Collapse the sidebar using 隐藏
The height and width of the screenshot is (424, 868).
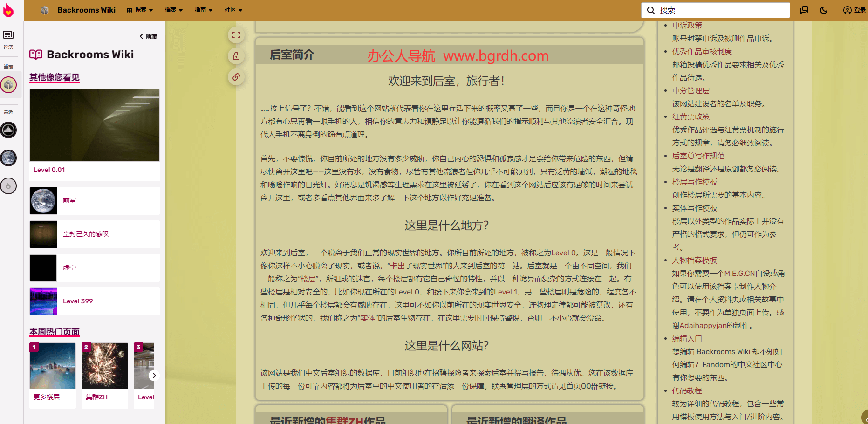click(x=148, y=36)
